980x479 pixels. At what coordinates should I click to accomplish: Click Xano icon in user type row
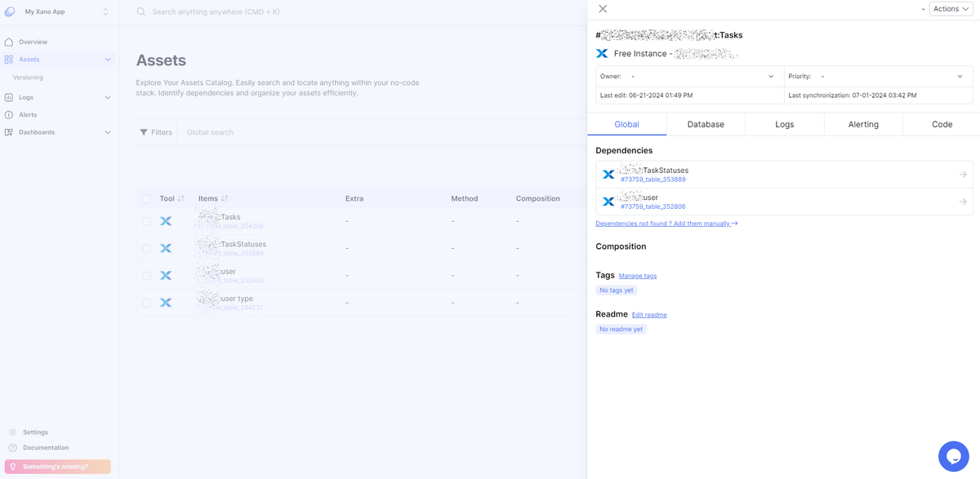pos(166,303)
